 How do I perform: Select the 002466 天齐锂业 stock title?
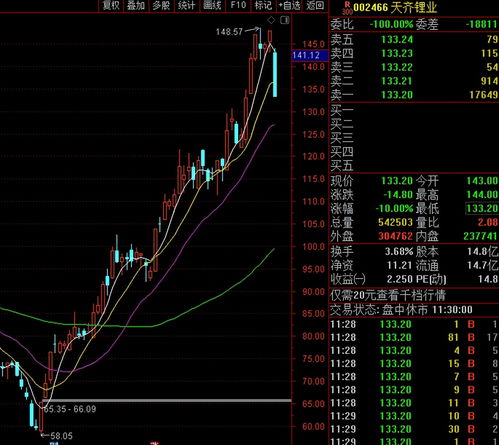tap(395, 7)
